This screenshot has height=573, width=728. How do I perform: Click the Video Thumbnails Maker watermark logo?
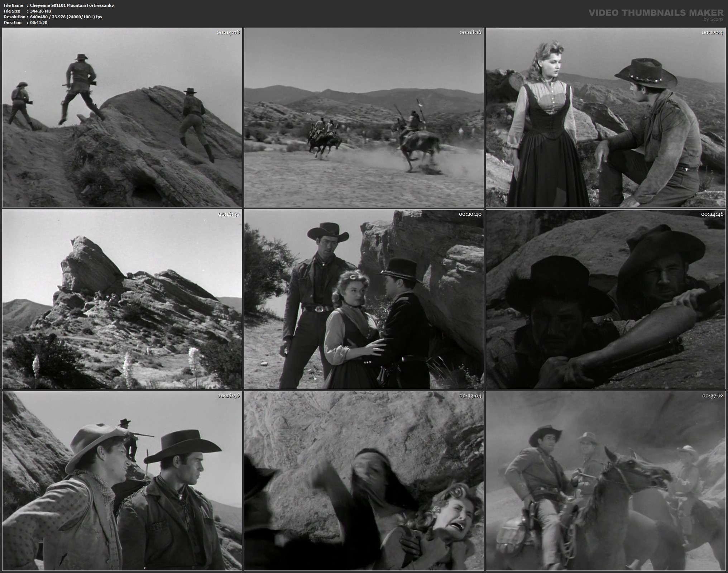click(656, 13)
